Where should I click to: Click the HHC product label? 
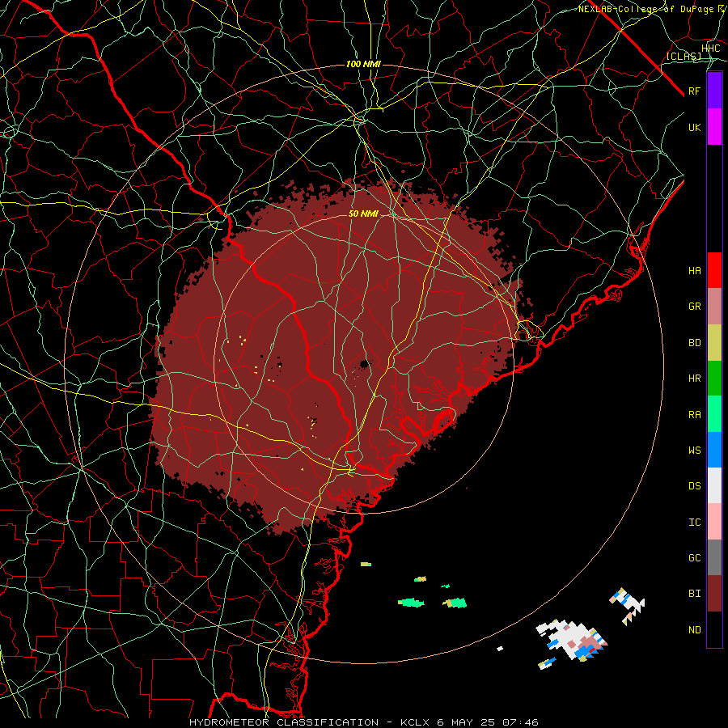point(710,48)
